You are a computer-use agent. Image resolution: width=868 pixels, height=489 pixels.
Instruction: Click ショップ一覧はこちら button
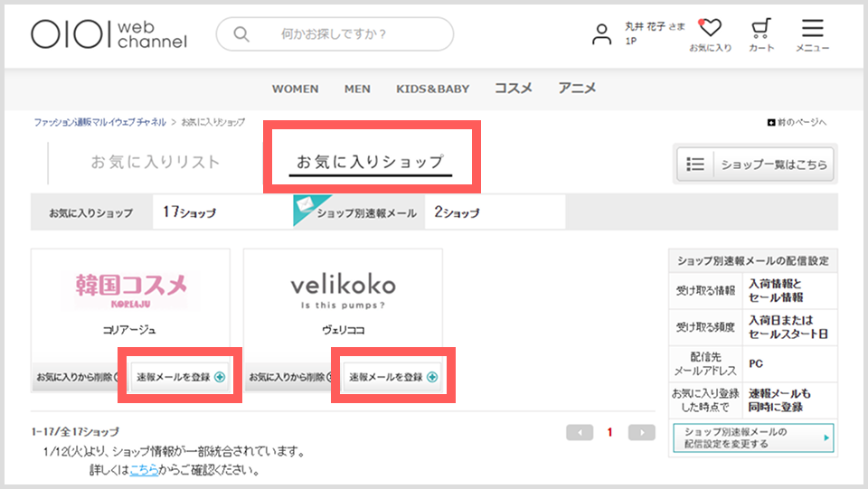[x=755, y=165]
